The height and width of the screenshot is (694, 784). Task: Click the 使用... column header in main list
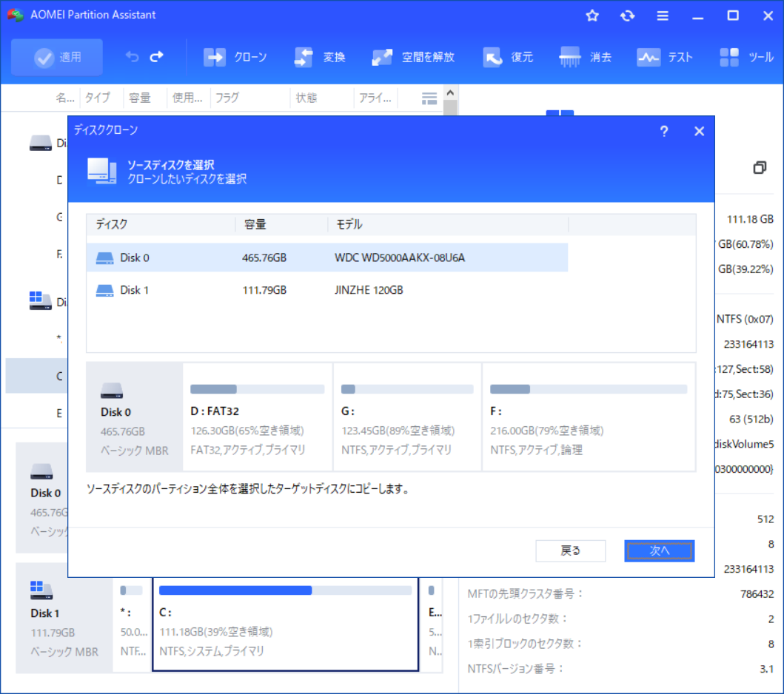187,98
